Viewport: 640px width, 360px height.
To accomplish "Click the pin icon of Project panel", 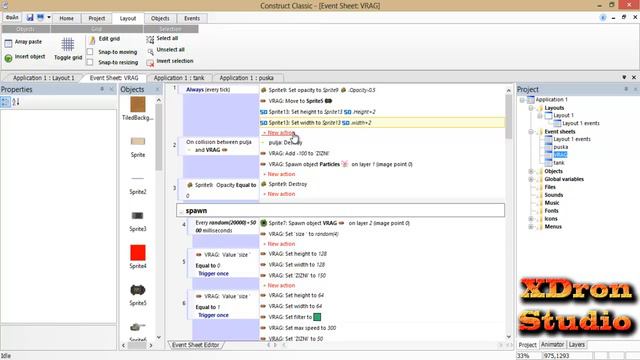I will (x=626, y=89).
